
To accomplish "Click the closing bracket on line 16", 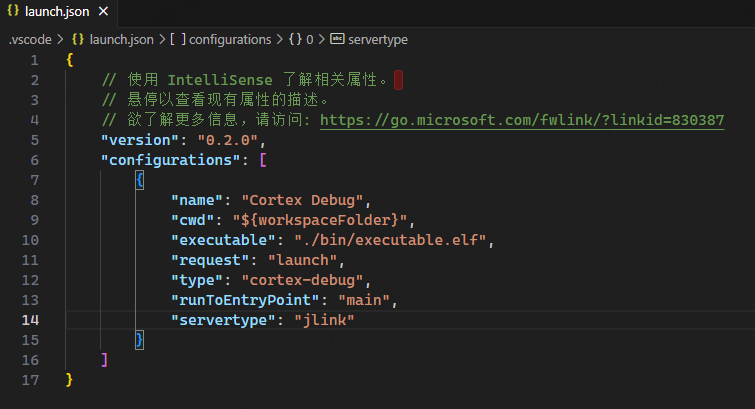I will 104,360.
